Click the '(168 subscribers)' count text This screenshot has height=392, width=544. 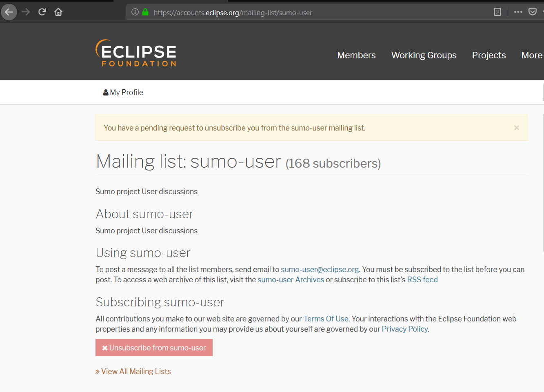[x=333, y=164]
